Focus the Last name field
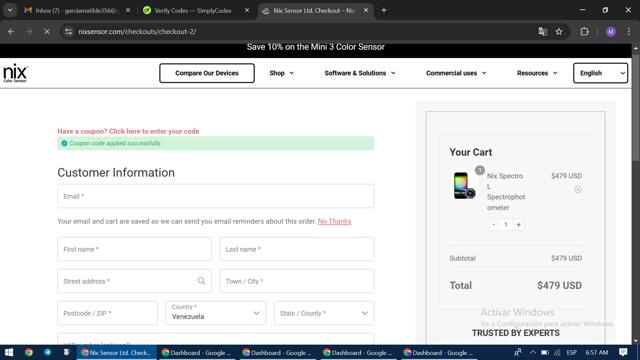This screenshot has width=640, height=360. point(297,249)
